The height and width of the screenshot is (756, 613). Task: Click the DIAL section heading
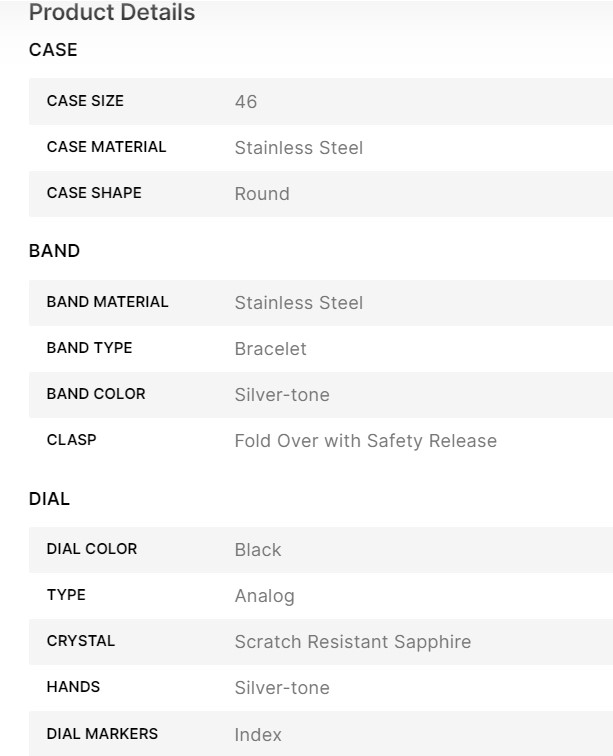49,498
